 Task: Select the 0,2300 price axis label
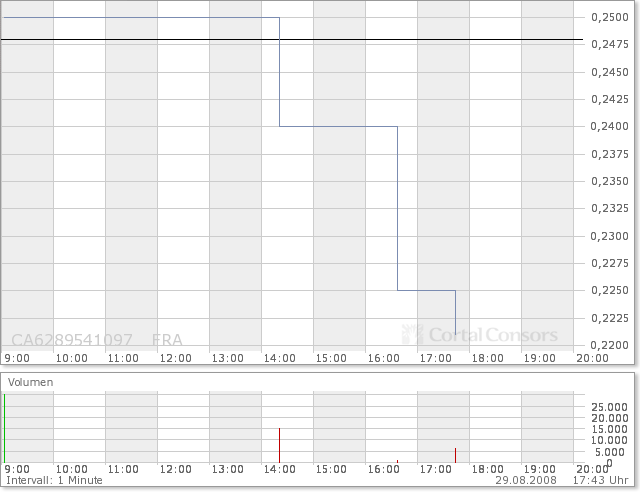coord(610,236)
